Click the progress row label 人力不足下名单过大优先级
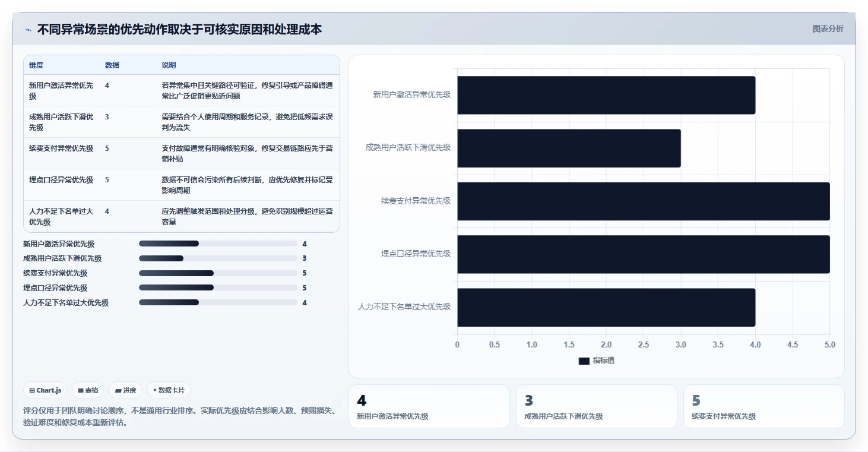 [x=66, y=303]
